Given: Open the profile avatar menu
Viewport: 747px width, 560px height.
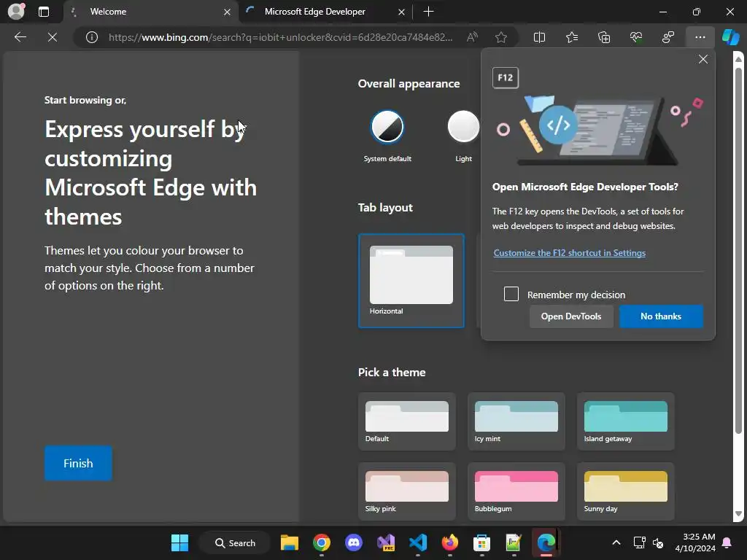Looking at the screenshot, I should [x=17, y=12].
